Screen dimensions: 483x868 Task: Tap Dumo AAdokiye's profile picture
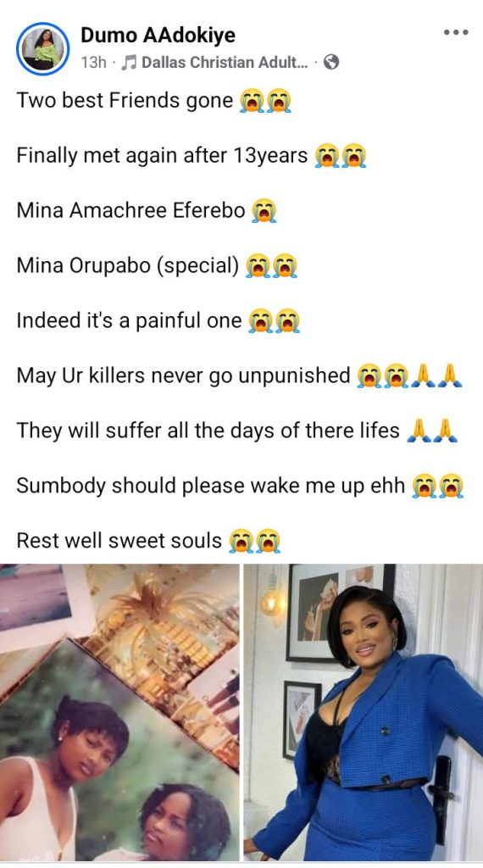[x=42, y=48]
